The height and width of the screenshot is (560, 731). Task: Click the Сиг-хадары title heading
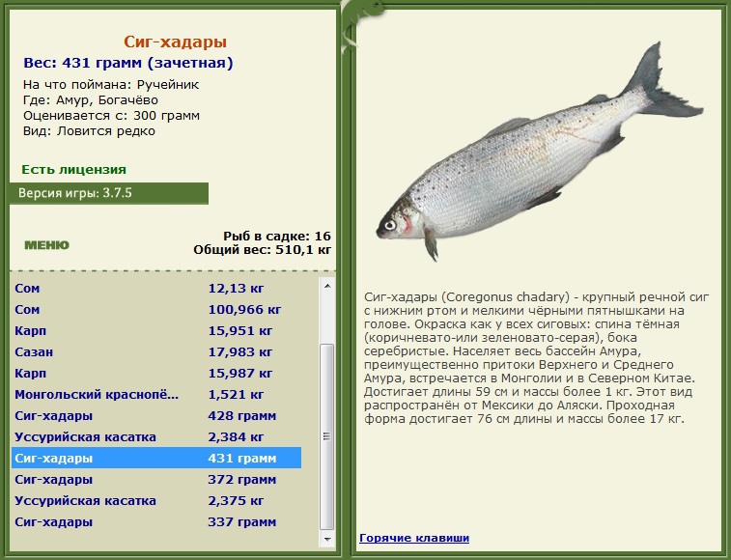(x=176, y=42)
